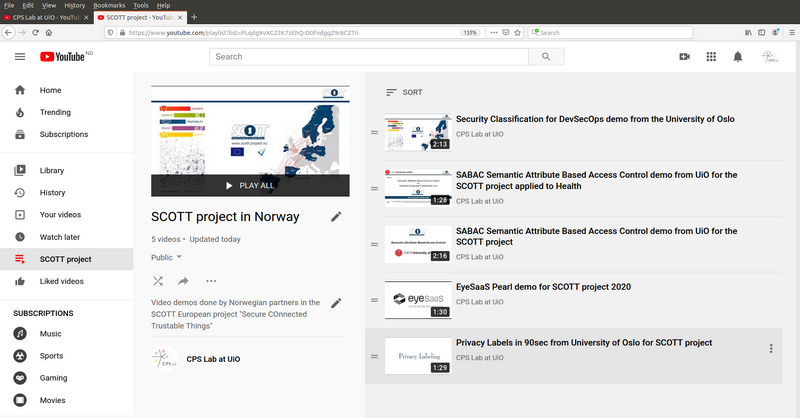Click SABAC SCOTT project 2:16 thumbnail
800x418 pixels.
pos(418,244)
